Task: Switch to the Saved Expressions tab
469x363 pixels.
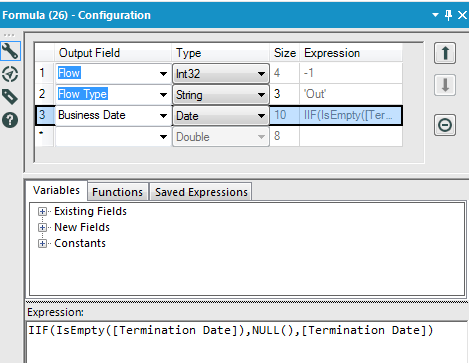Action: click(201, 192)
